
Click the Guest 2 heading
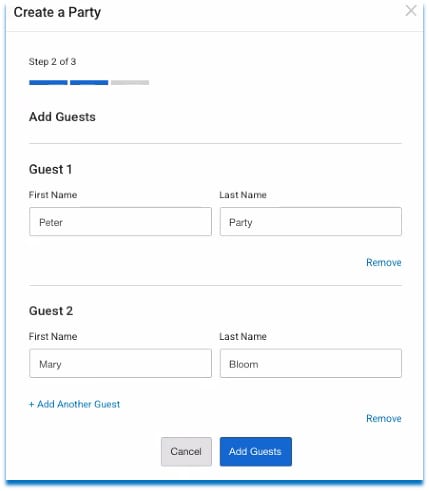click(51, 311)
